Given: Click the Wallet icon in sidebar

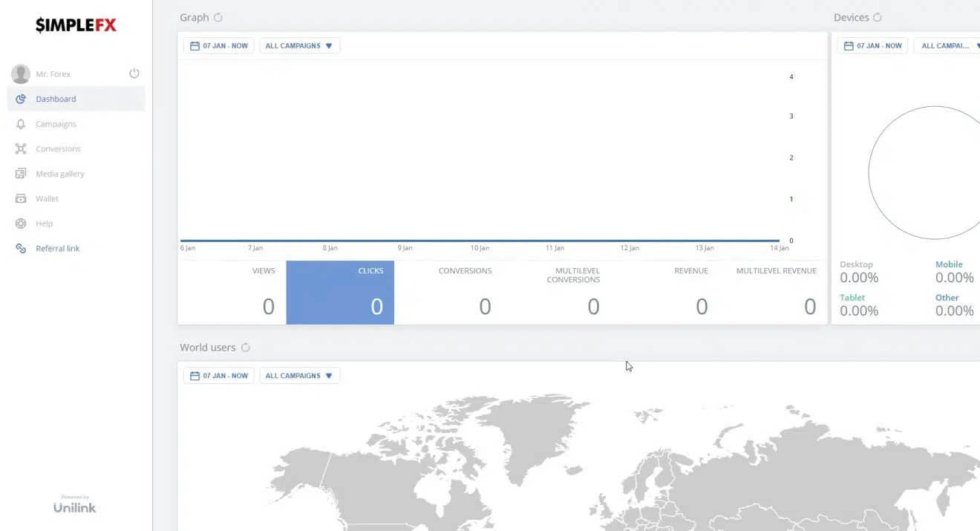Looking at the screenshot, I should (x=21, y=198).
